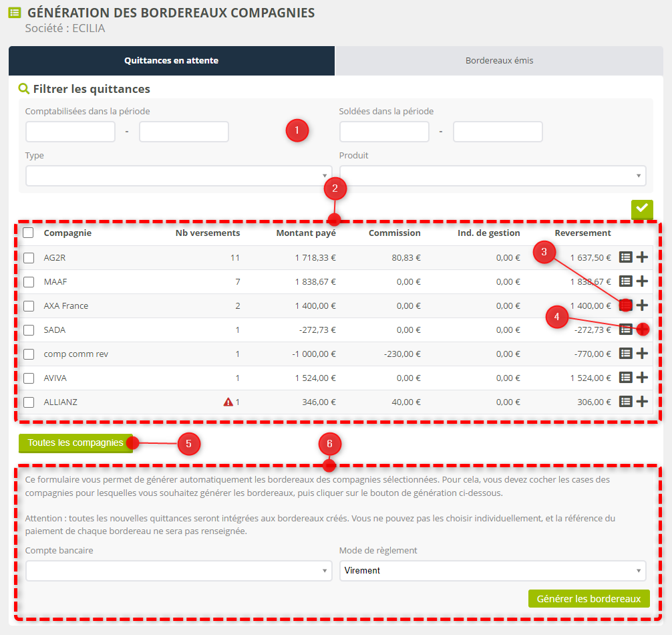Tick the AG2R company checkbox
Image resolution: width=672 pixels, height=635 pixels.
[x=29, y=258]
